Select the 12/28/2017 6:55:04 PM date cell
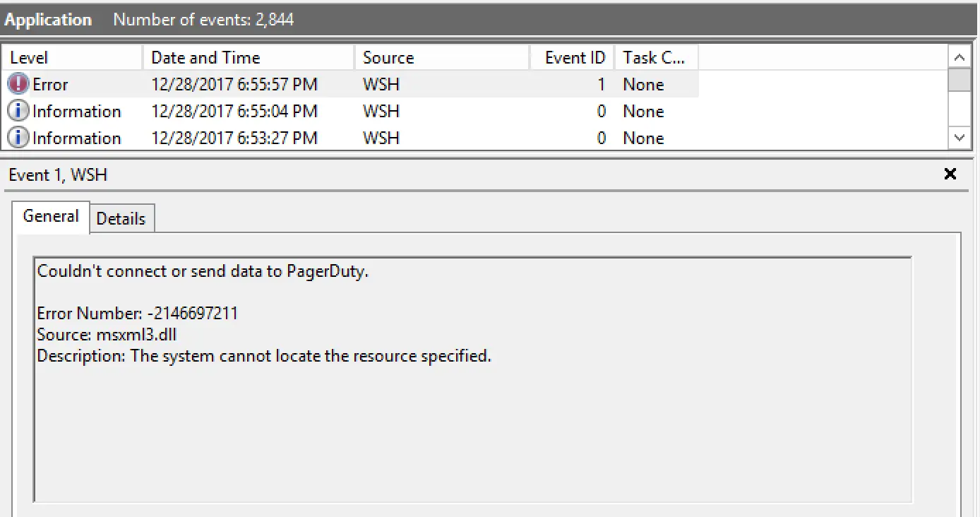 point(234,111)
